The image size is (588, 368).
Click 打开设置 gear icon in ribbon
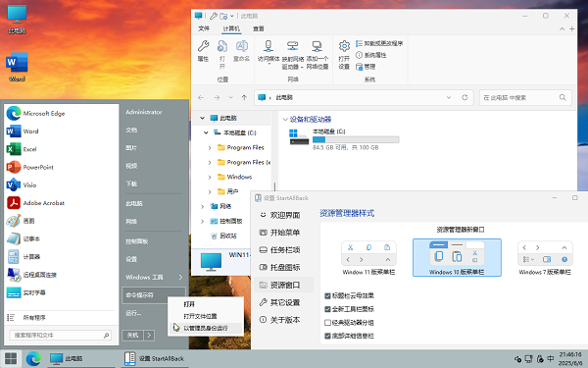click(344, 55)
